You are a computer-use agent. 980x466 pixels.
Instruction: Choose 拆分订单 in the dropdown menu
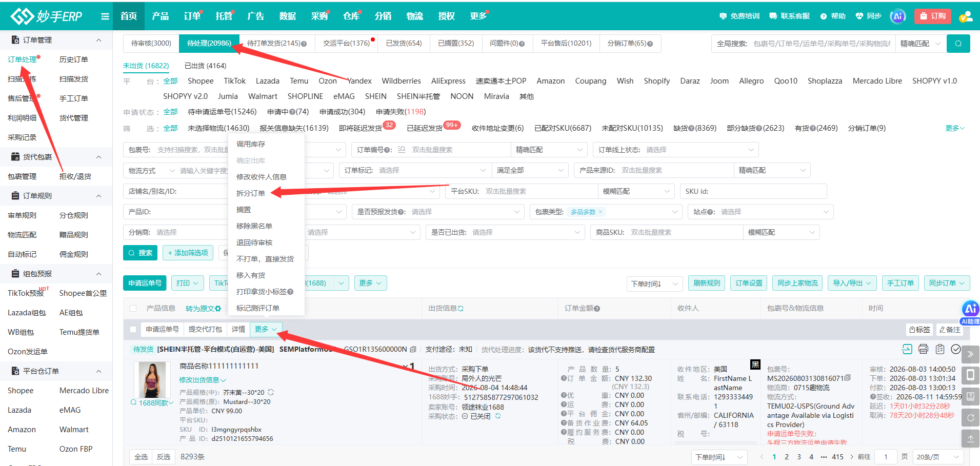click(x=251, y=193)
